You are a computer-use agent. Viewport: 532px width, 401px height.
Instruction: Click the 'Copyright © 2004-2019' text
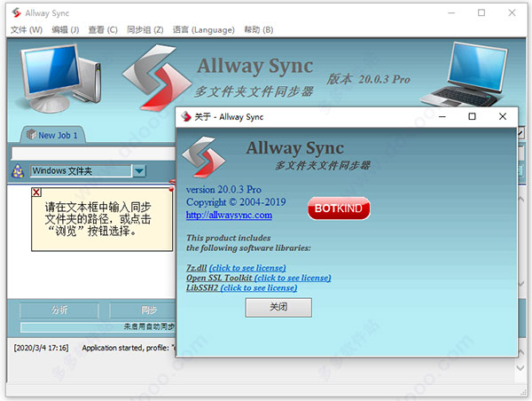pyautogui.click(x=236, y=202)
